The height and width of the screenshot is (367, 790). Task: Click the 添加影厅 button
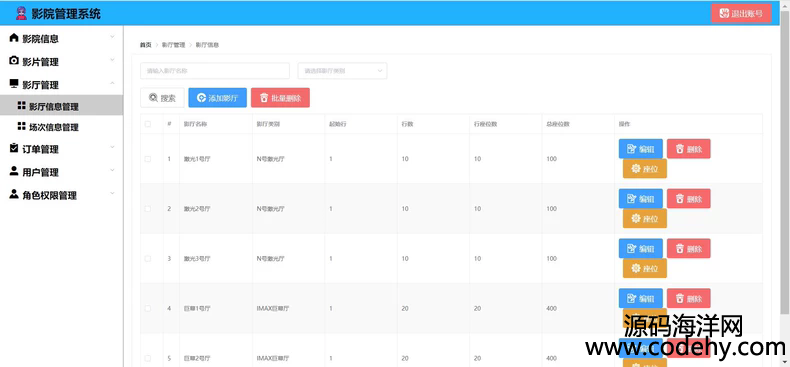218,98
